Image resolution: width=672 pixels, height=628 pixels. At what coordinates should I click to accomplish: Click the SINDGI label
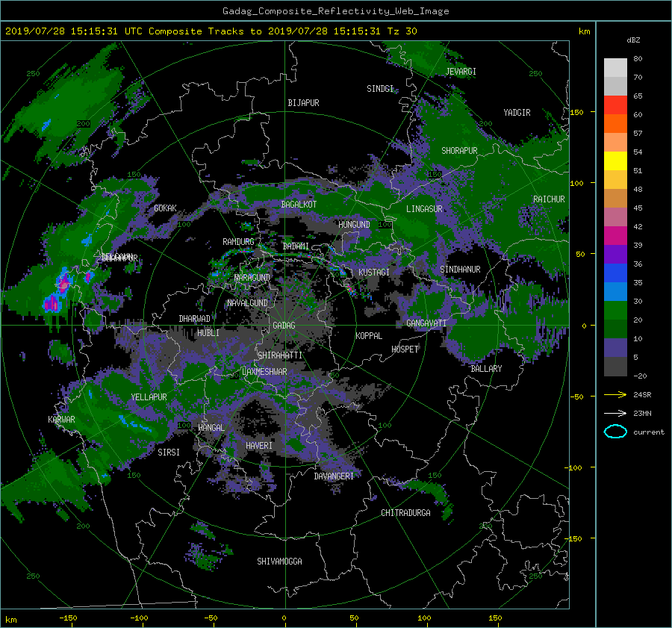(380, 89)
